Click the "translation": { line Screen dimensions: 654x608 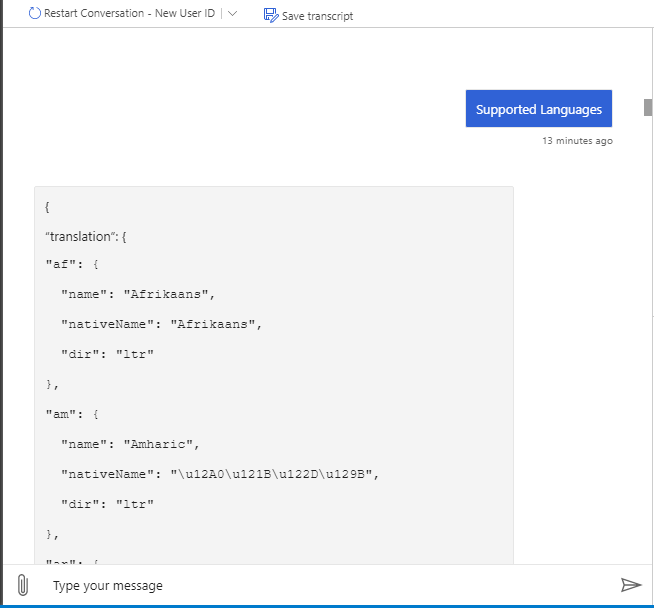(86, 236)
